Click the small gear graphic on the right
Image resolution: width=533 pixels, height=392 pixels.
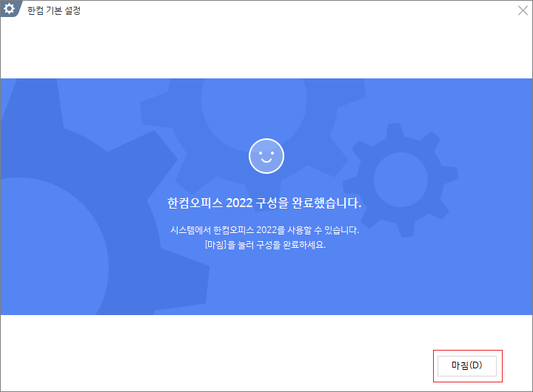[400, 180]
